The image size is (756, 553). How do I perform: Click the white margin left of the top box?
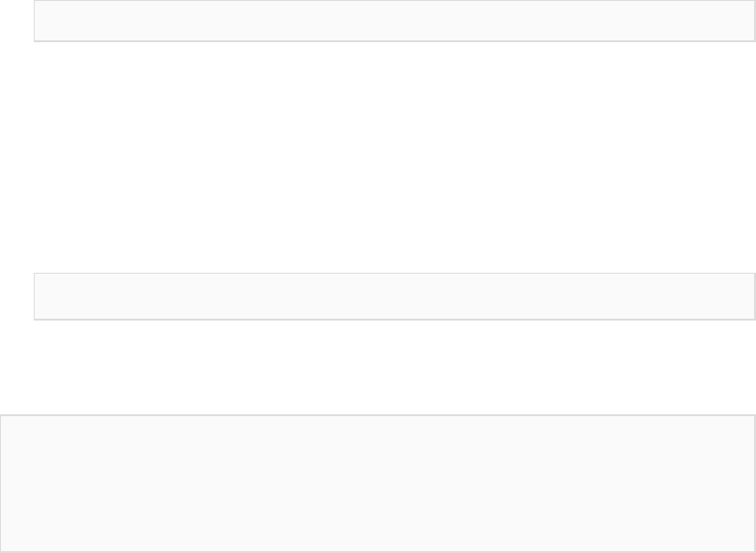click(x=16, y=21)
